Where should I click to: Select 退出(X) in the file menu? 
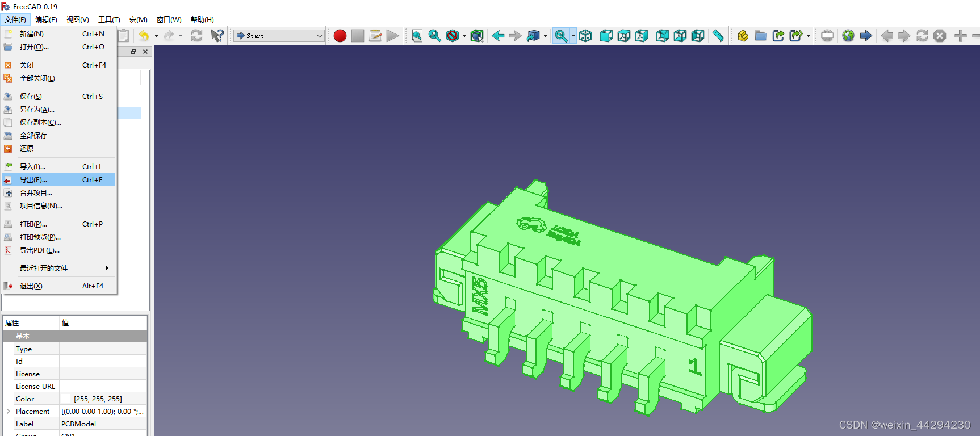click(59, 286)
